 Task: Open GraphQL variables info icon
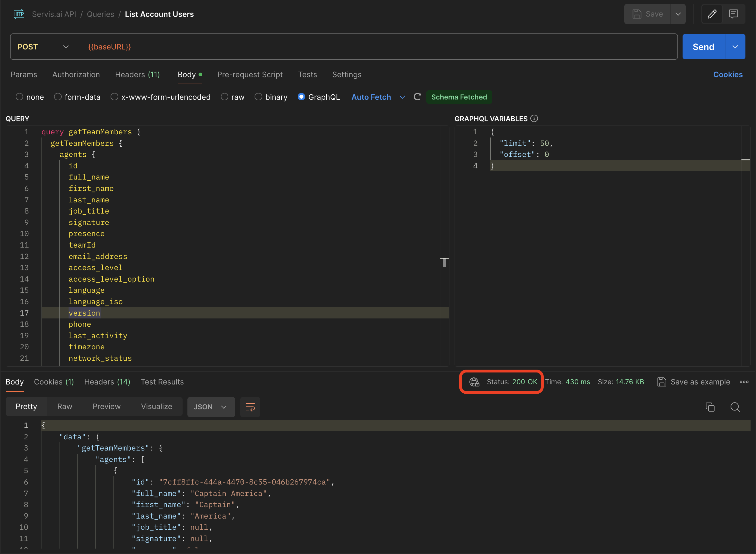534,118
